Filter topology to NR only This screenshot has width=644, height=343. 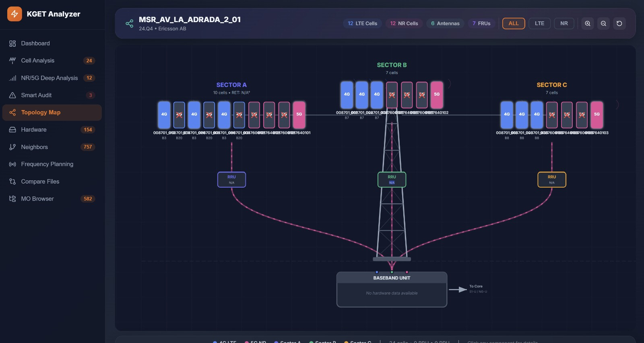[x=564, y=23]
